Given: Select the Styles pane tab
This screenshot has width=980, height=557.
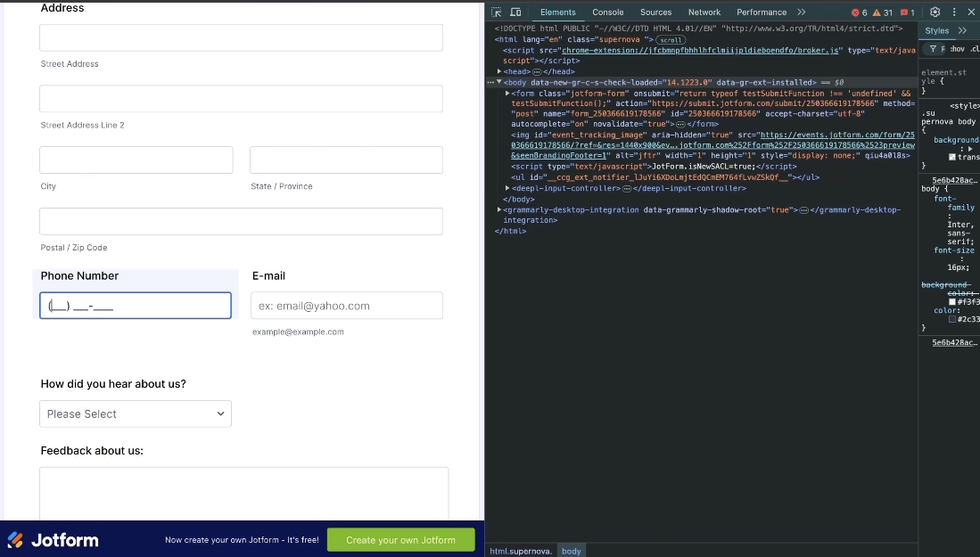Looking at the screenshot, I should click(x=937, y=30).
